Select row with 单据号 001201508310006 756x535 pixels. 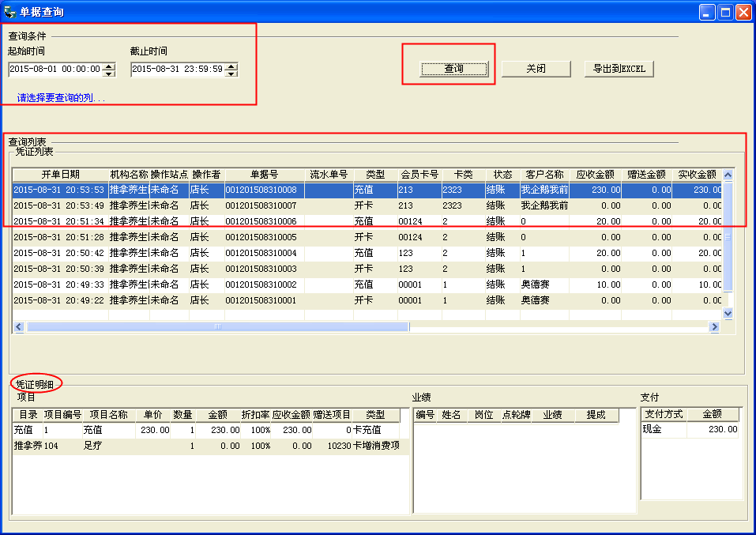pyautogui.click(x=367, y=221)
